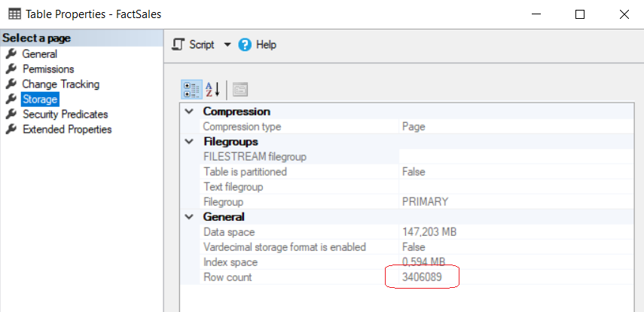
Task: Click the Categorized view icon
Action: (x=191, y=90)
